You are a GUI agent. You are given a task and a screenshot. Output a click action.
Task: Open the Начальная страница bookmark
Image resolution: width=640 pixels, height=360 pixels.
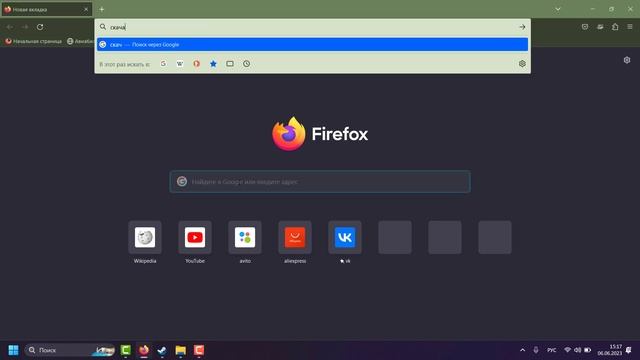33,41
